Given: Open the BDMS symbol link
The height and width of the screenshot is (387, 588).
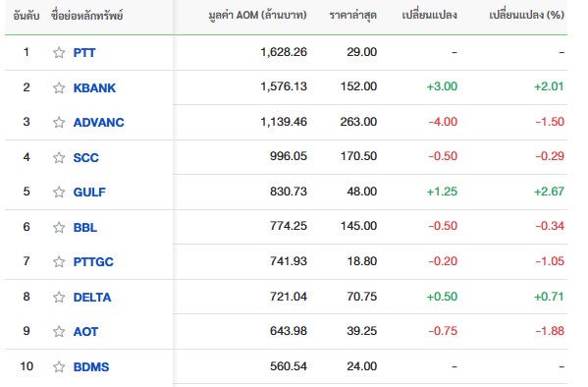Looking at the screenshot, I should [91, 366].
